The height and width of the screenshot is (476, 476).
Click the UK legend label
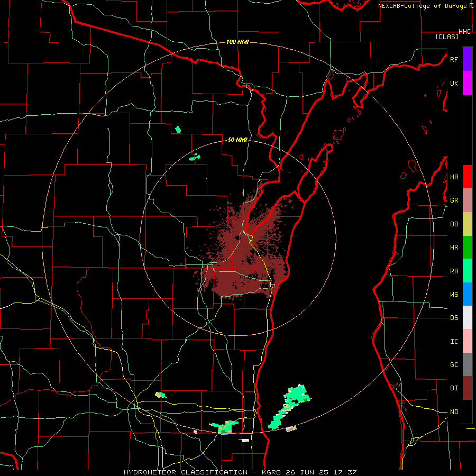(454, 83)
